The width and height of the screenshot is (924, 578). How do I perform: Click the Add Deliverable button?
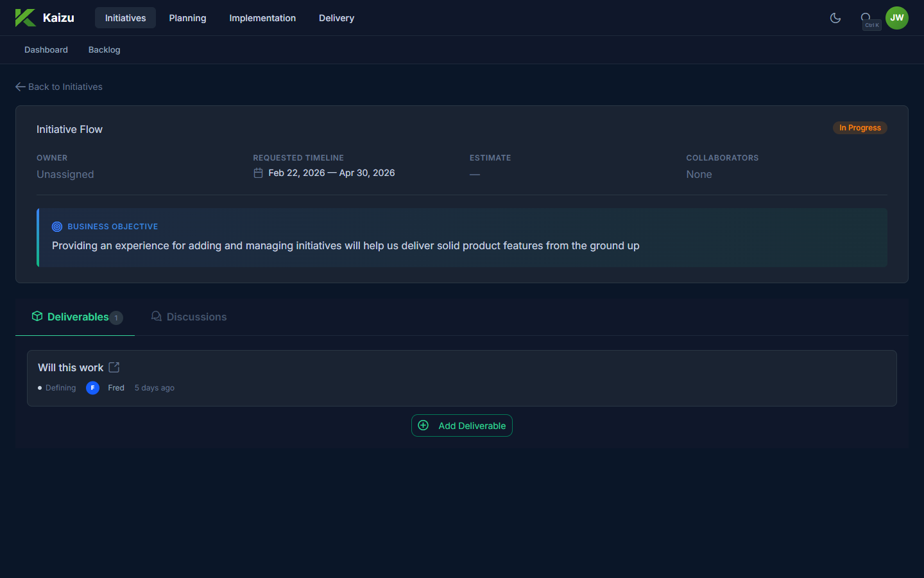coord(462,426)
